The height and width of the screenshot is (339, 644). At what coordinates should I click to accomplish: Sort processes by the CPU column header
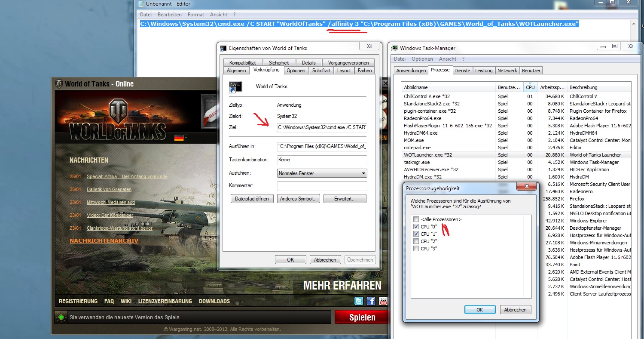point(530,87)
